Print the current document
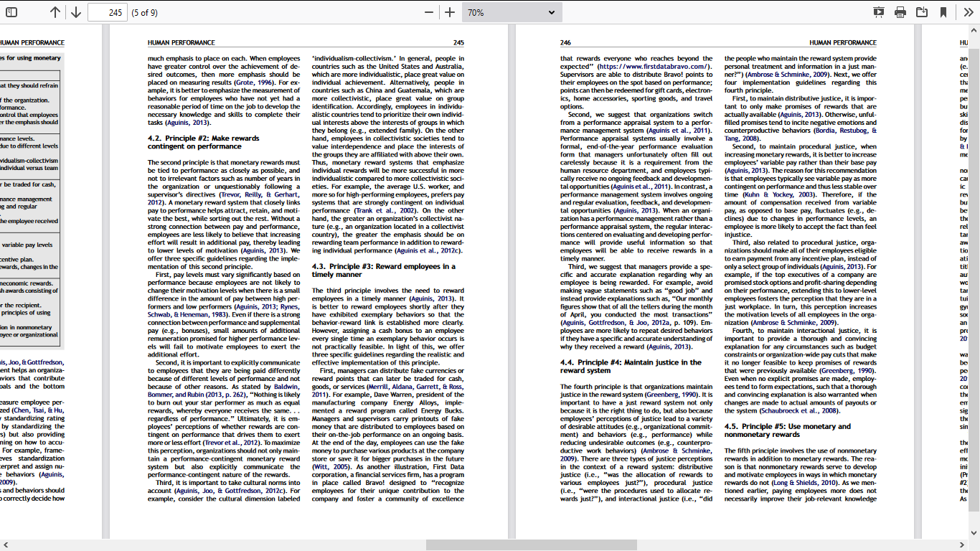 (899, 11)
